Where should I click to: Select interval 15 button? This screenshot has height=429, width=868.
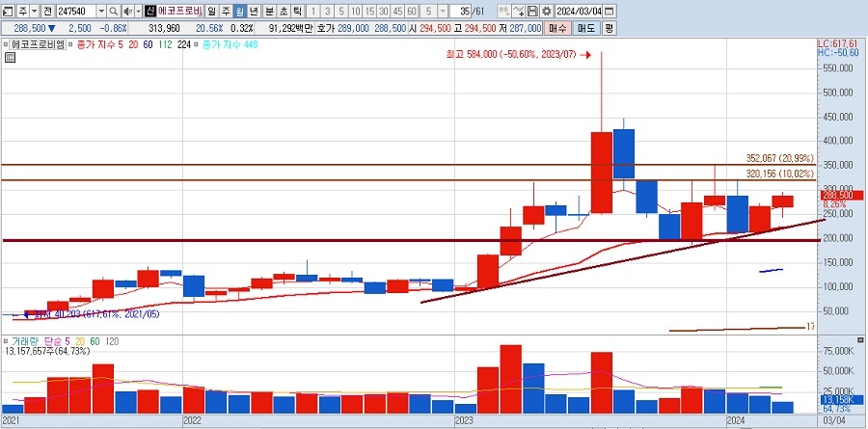[369, 11]
